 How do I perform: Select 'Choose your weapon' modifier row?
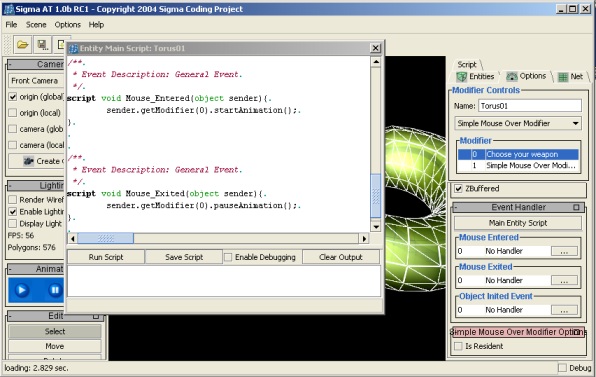pos(518,154)
